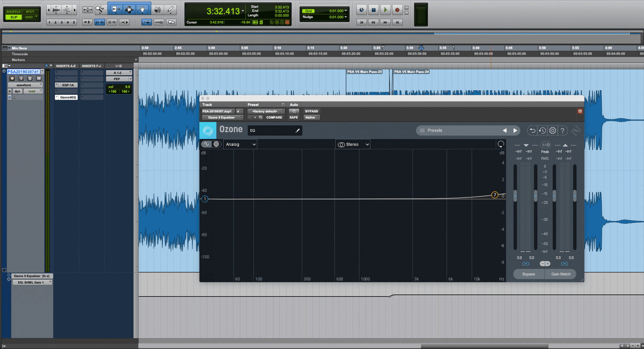Solo the PSA20190307d1 track
644x349 pixels.
[30, 78]
